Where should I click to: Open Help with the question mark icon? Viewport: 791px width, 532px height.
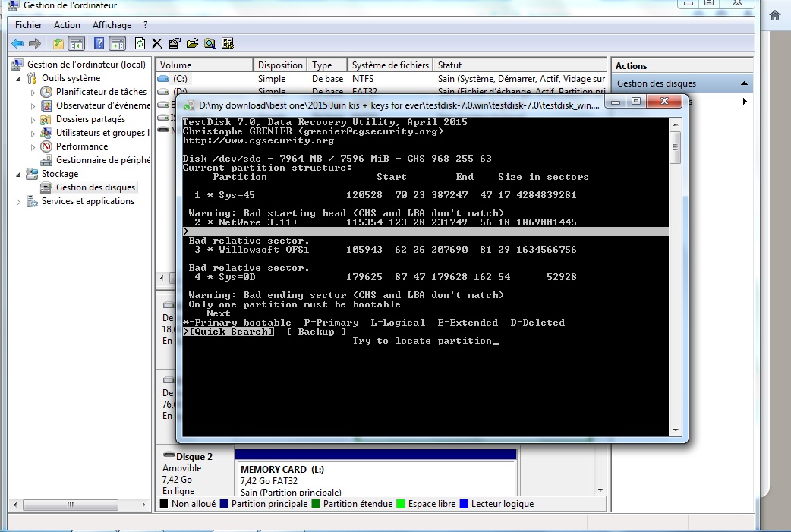pyautogui.click(x=99, y=44)
